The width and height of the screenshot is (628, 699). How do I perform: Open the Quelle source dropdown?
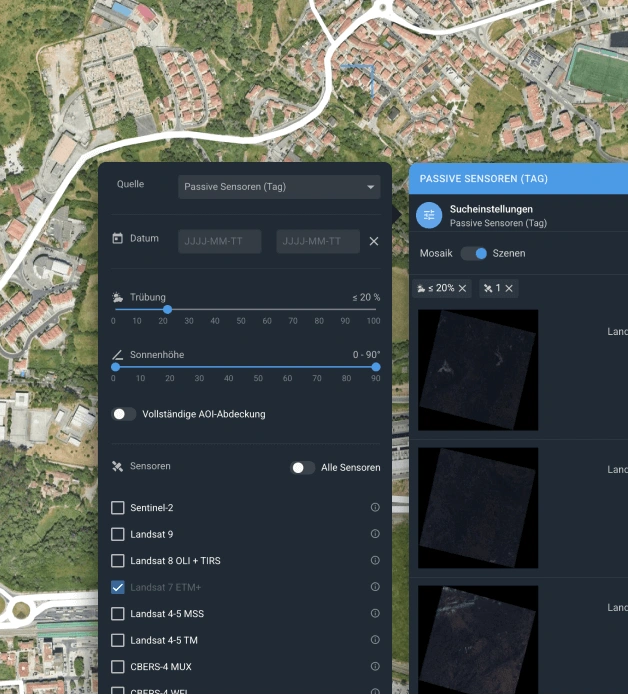[279, 187]
